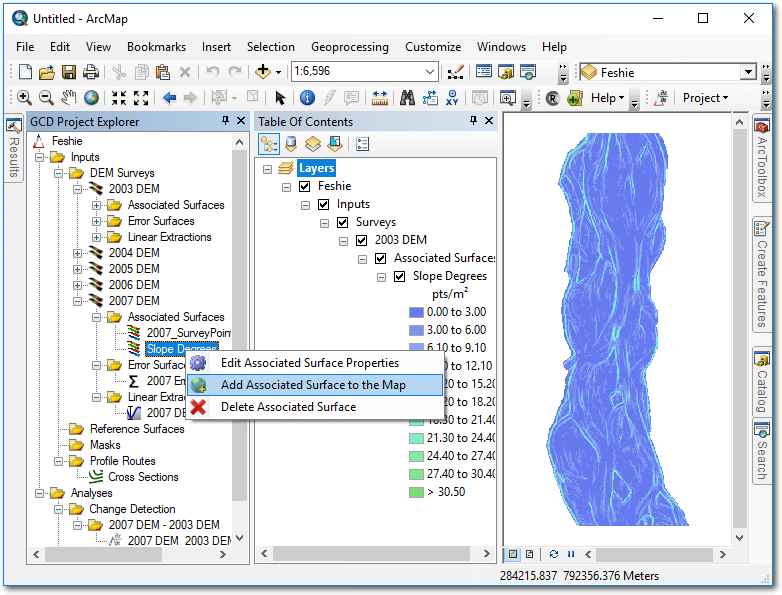Expand the 2006 DEM tree node
Image resolution: width=782 pixels, height=595 pixels.
(77, 285)
